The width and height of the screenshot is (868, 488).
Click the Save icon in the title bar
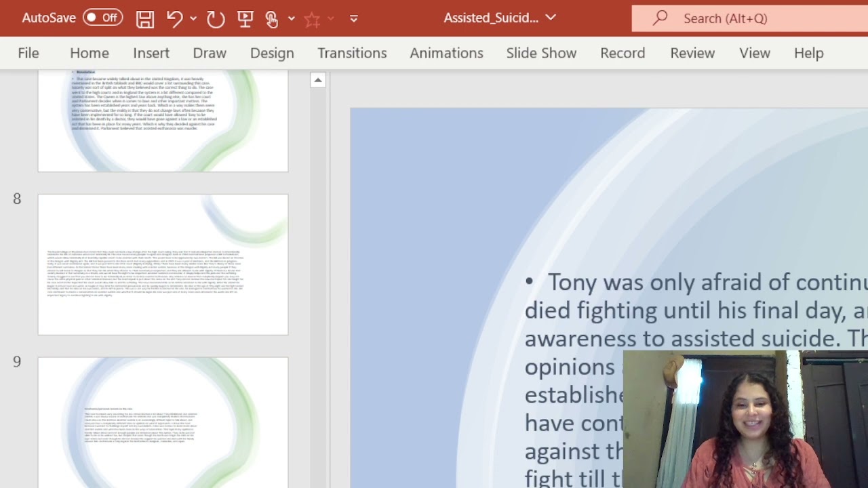pos(145,18)
